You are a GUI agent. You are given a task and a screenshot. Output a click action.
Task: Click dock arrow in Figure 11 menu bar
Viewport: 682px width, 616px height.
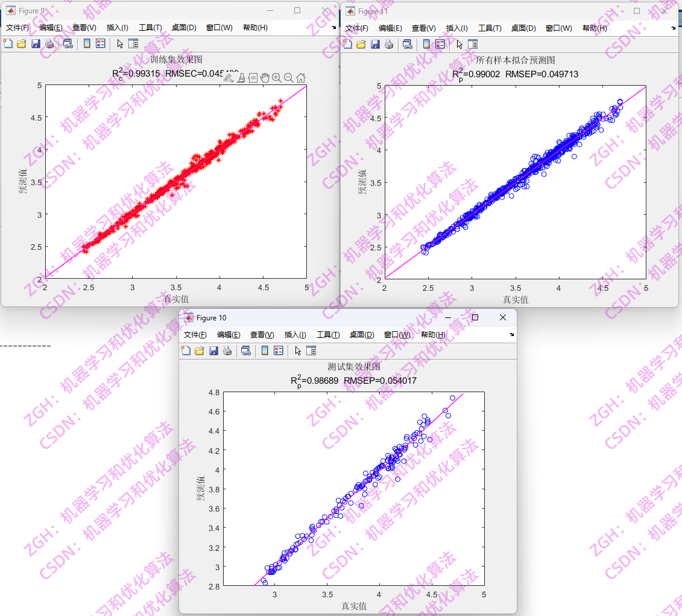tap(674, 28)
